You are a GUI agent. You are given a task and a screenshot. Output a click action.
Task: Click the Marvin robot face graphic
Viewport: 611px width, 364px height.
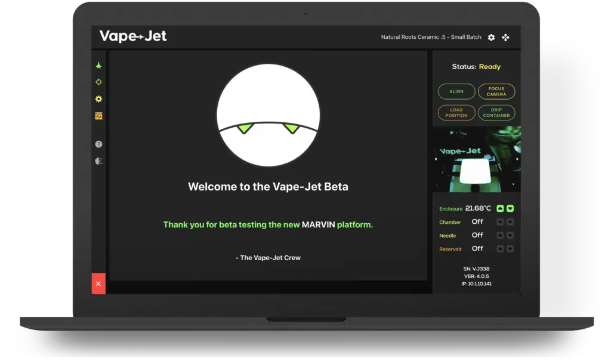point(268,115)
